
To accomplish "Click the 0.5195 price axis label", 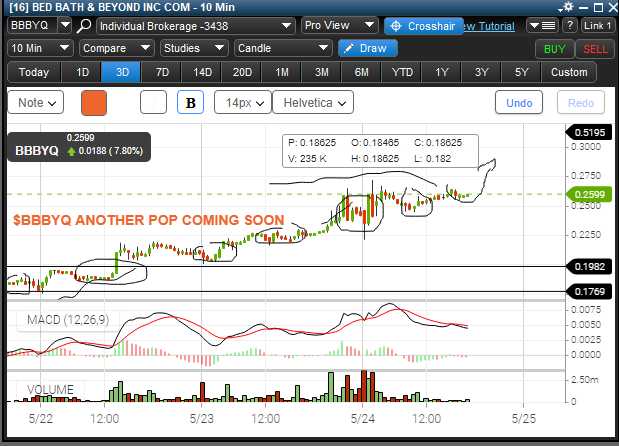I will (589, 132).
